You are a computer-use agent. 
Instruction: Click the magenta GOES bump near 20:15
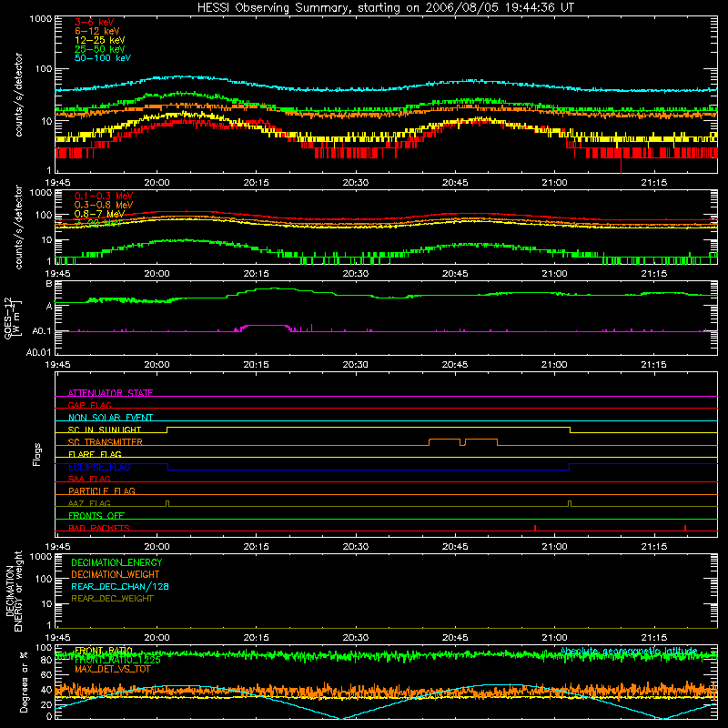(x=265, y=326)
